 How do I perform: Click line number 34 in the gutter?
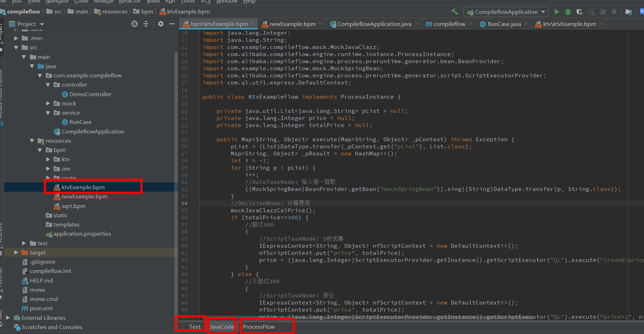184,203
